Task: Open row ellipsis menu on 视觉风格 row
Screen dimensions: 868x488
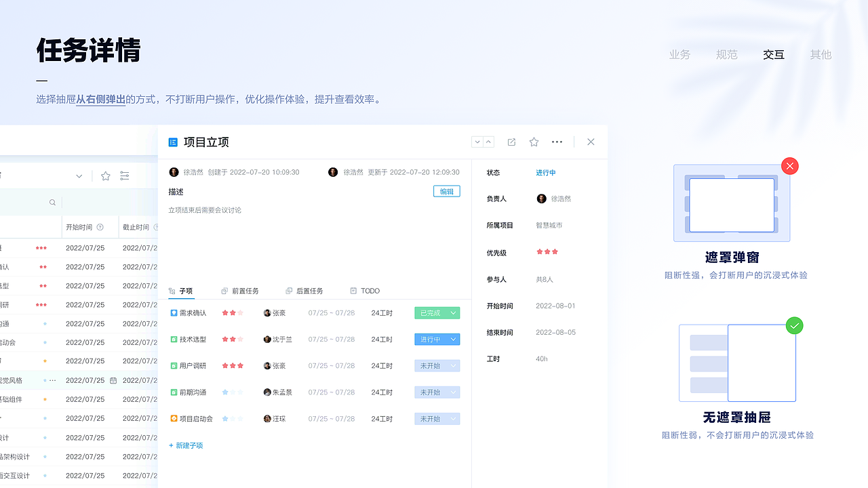Action: point(53,380)
